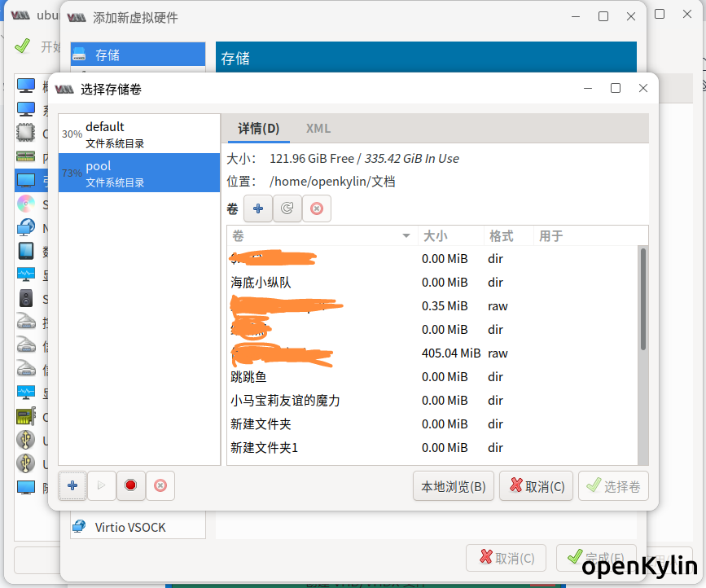706x588 pixels.
Task: Start the selected storage pool
Action: point(102,485)
